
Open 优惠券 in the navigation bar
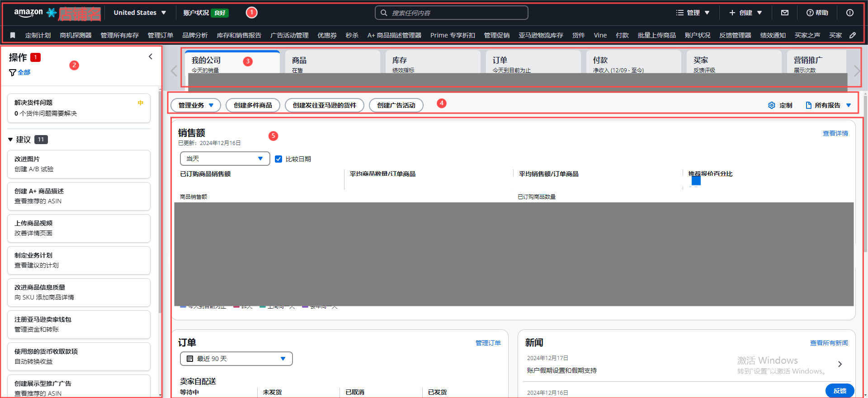click(x=327, y=35)
